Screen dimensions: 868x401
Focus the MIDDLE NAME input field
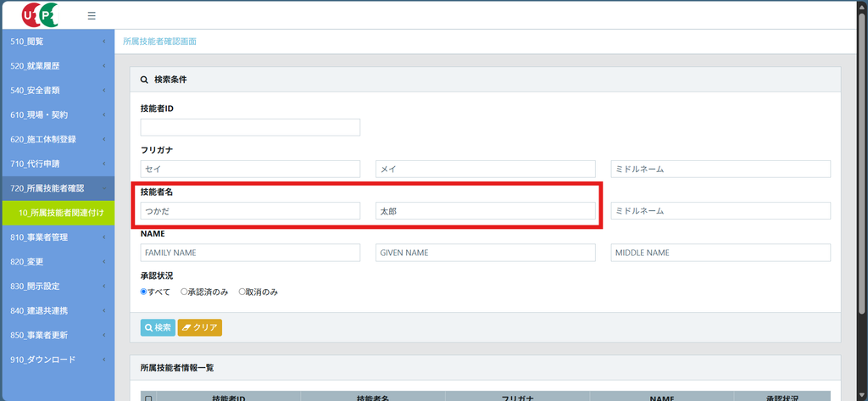click(721, 253)
